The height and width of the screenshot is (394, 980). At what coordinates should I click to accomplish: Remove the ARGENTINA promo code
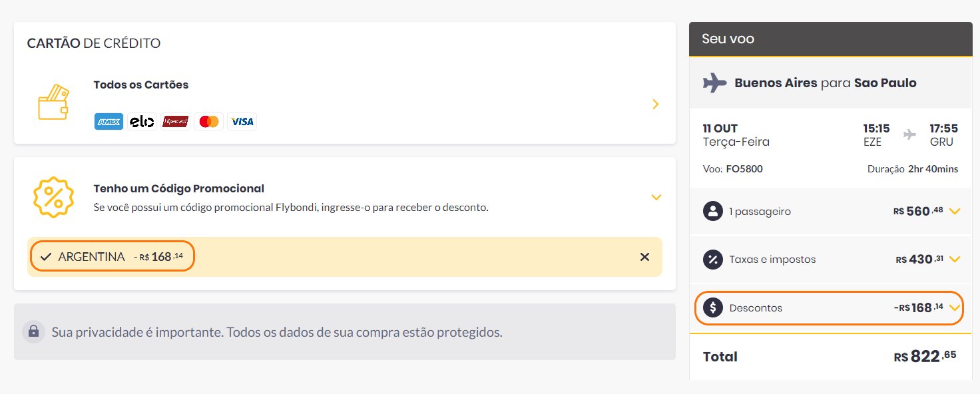644,257
